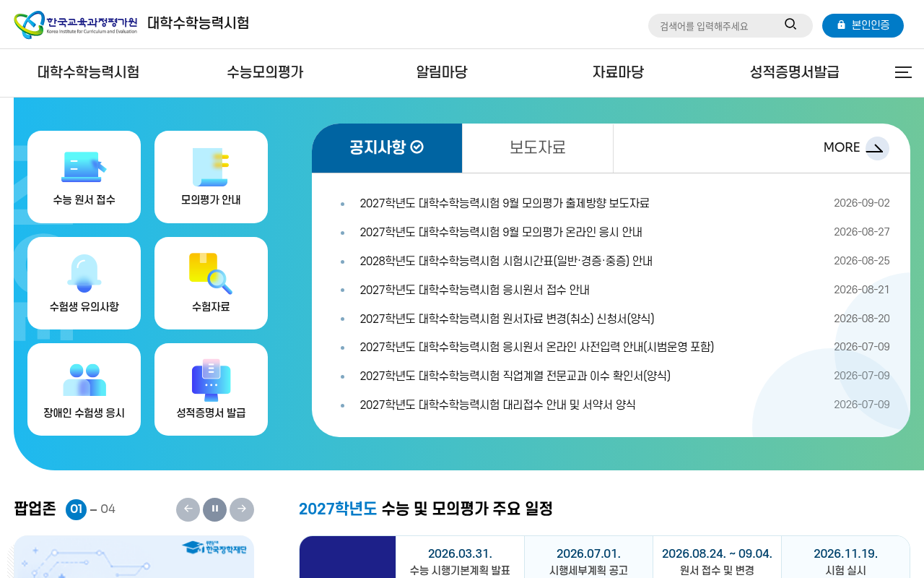Click the MORE arrow link
The height and width of the screenshot is (578, 924).
pyautogui.click(x=856, y=148)
